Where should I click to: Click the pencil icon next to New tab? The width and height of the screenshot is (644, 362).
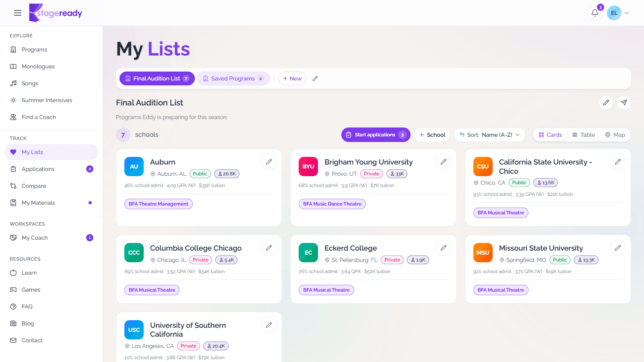[x=315, y=78]
